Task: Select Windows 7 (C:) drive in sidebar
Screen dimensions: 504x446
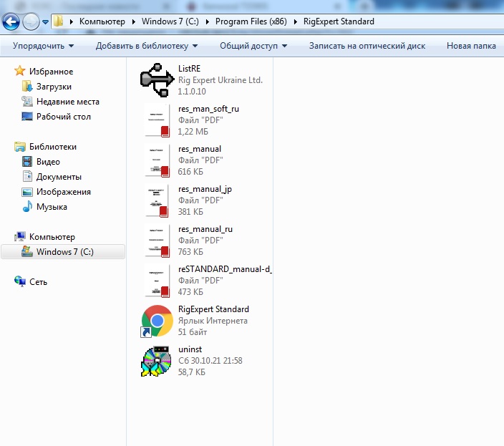Action: click(64, 252)
